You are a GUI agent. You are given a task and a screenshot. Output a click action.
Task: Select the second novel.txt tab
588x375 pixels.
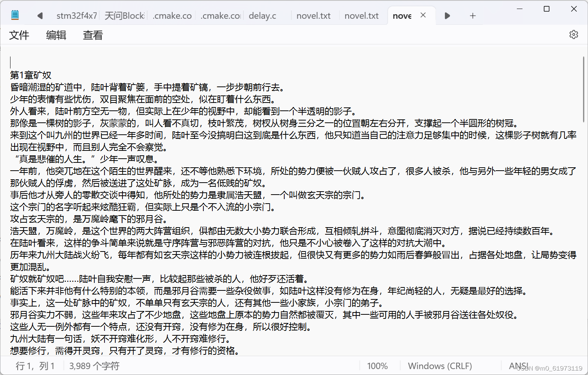pyautogui.click(x=361, y=16)
